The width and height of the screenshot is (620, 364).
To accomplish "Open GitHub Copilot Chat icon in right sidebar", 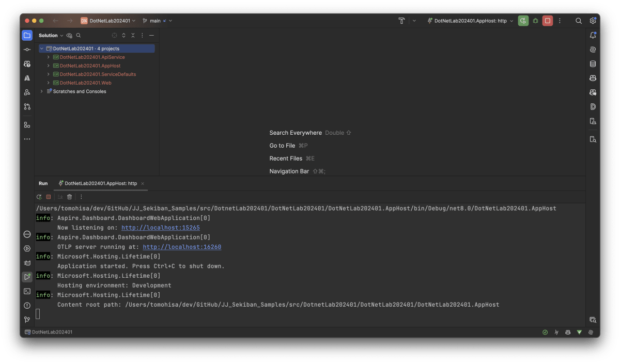I will (x=593, y=92).
